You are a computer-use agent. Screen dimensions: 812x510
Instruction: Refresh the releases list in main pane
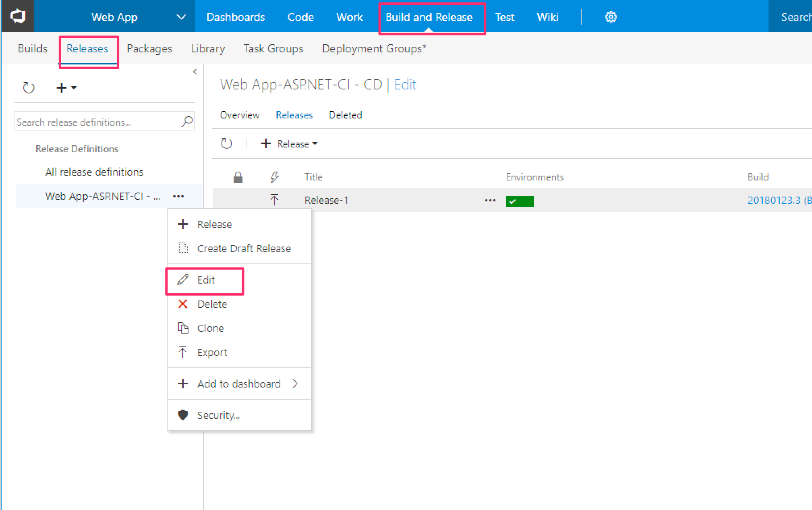(x=226, y=143)
